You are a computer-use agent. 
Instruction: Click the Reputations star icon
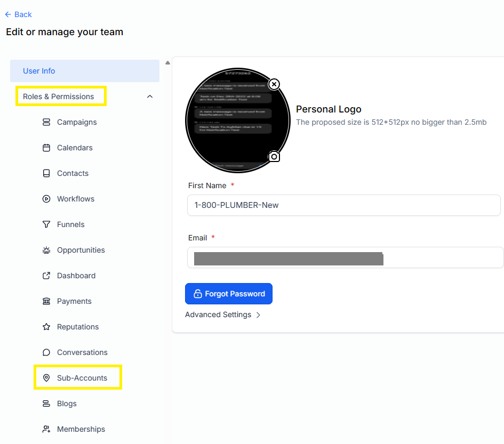click(x=46, y=327)
